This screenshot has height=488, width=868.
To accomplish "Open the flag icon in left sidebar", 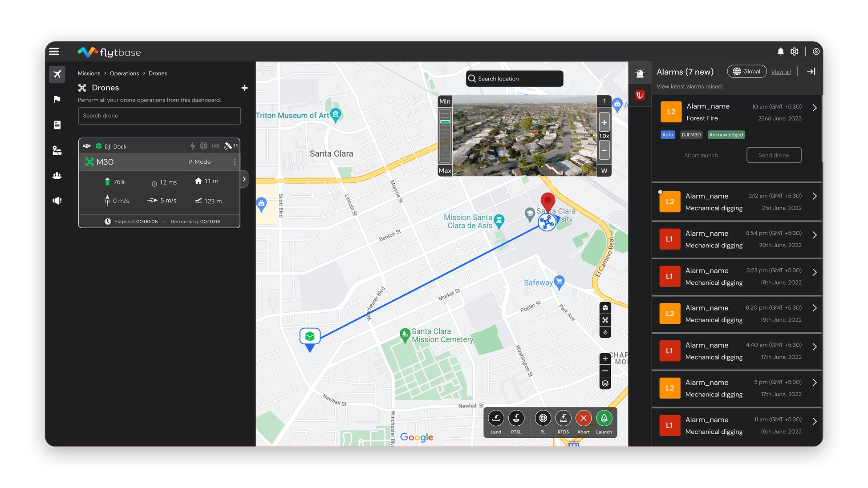I will 57,99.
